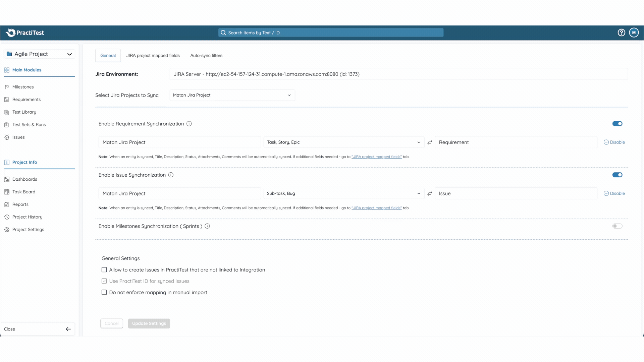The width and height of the screenshot is (644, 362).
Task: Toggle off Enable Requirement Synchronization switch
Action: pos(617,124)
